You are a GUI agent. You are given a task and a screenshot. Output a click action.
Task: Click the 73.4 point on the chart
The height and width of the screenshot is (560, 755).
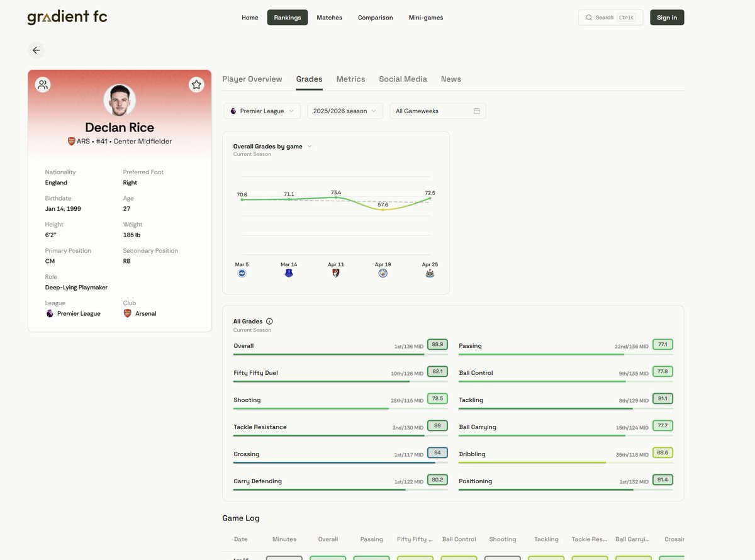tap(336, 198)
